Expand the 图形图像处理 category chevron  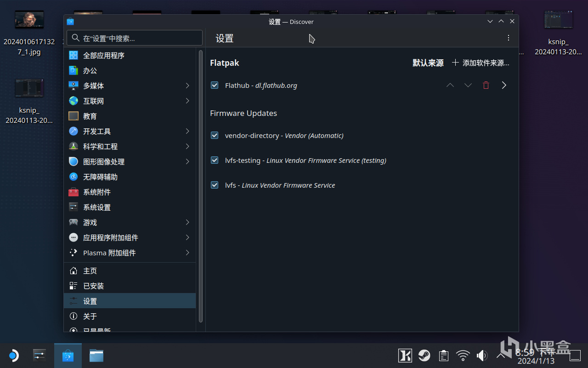[187, 161]
